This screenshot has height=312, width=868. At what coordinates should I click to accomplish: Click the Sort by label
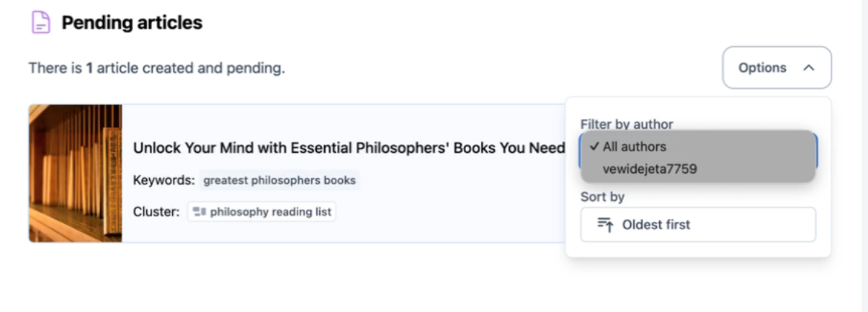point(602,196)
